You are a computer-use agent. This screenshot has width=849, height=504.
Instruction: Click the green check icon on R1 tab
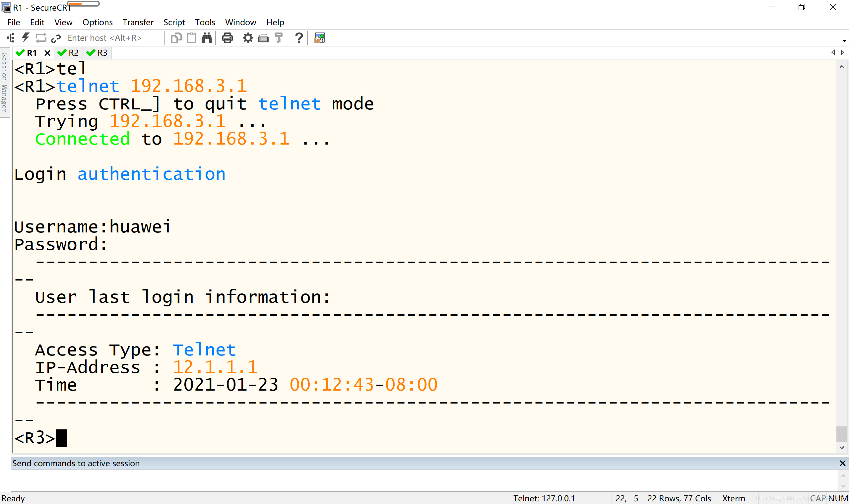(20, 53)
